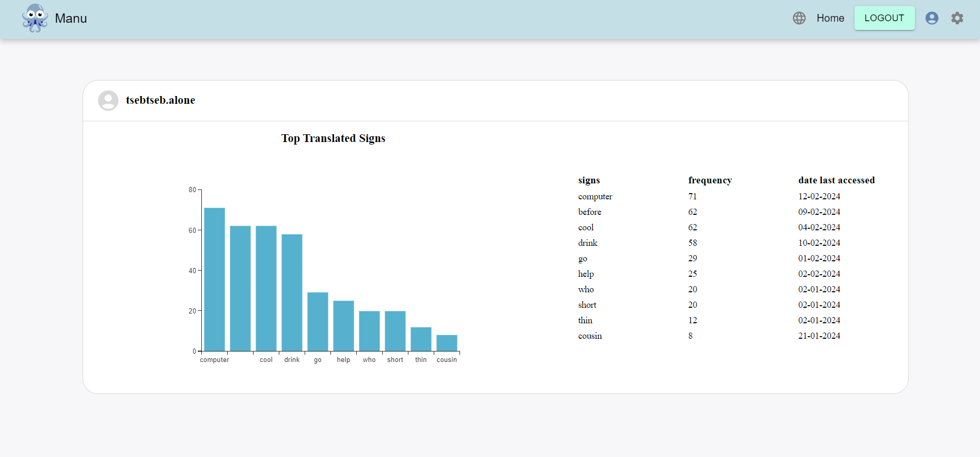980x457 pixels.
Task: Select the before row in signs table
Action: tap(590, 212)
